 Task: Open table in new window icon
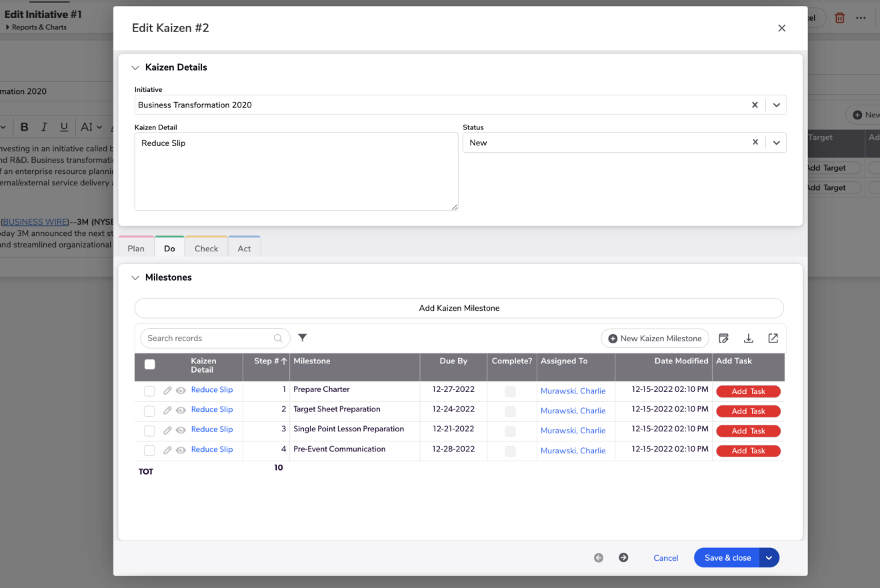coord(773,339)
